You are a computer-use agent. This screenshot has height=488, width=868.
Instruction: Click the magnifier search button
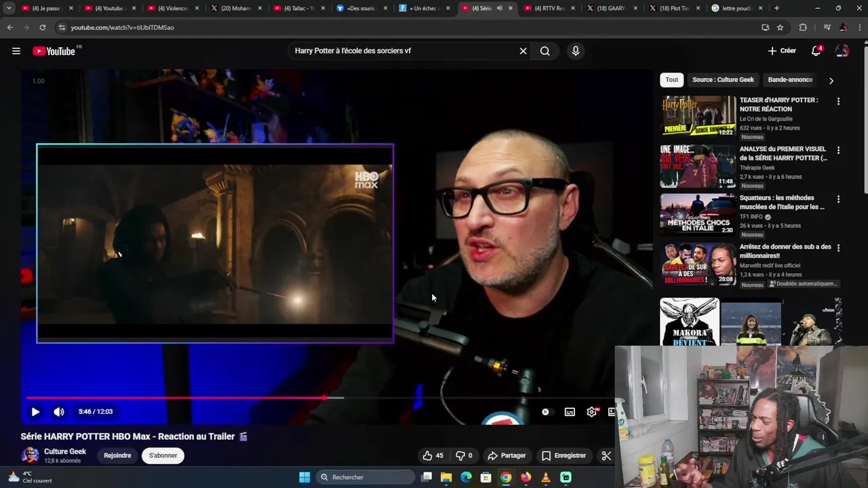point(545,51)
